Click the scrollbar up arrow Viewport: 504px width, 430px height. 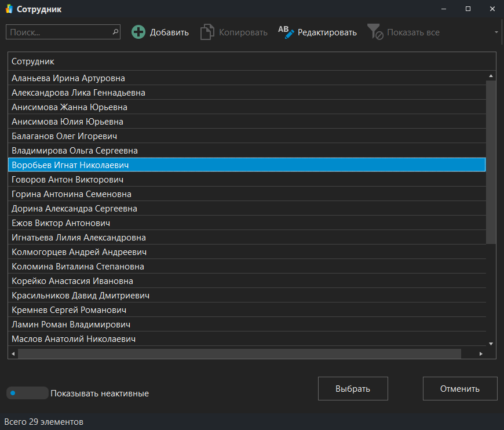491,75
